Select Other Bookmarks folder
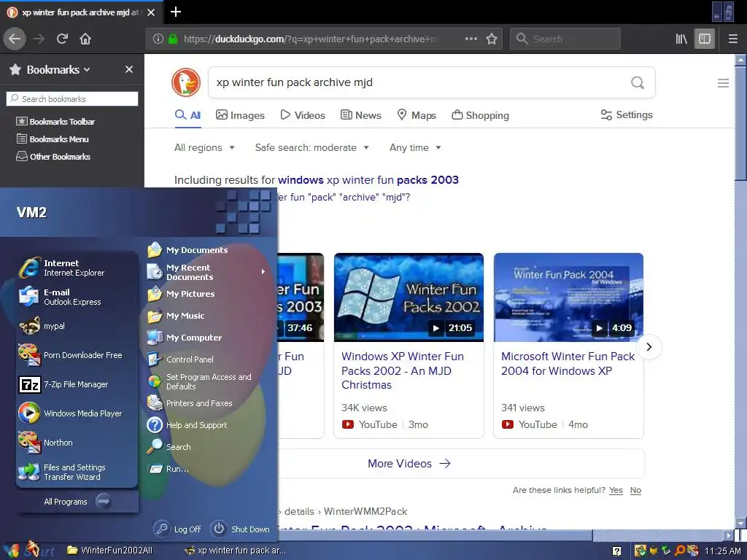This screenshot has height=560, width=747. (53, 157)
